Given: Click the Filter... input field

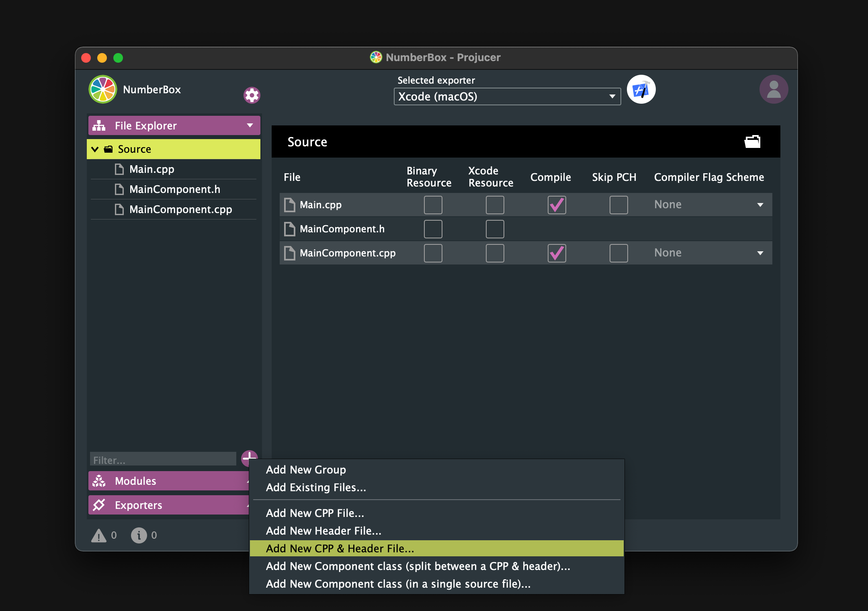Looking at the screenshot, I should click(x=163, y=459).
